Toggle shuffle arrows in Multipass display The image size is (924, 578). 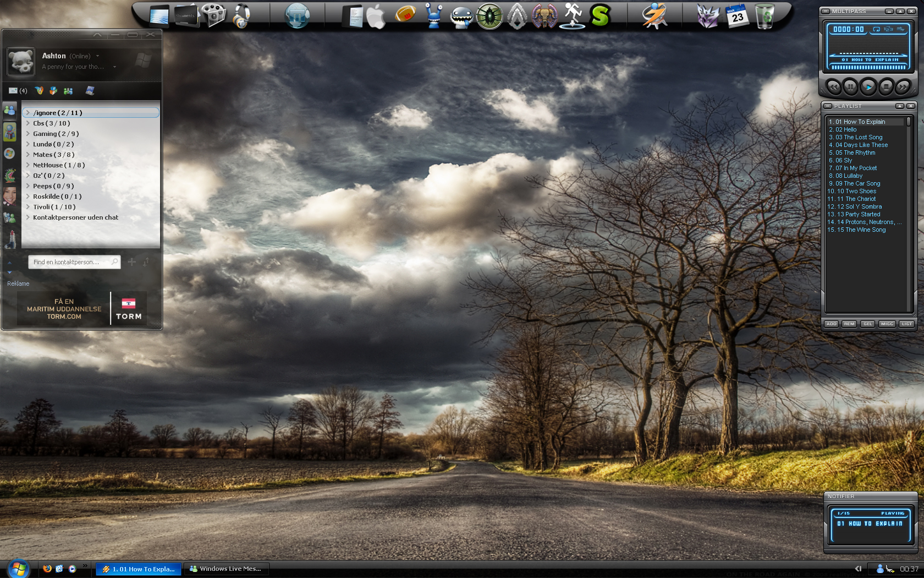coord(900,29)
